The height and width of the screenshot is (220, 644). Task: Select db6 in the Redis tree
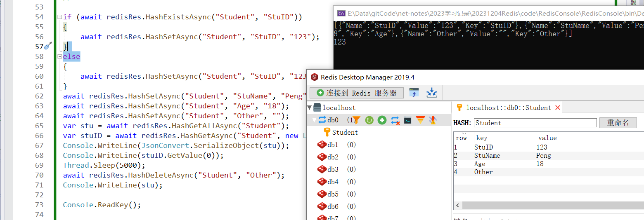[333, 206]
